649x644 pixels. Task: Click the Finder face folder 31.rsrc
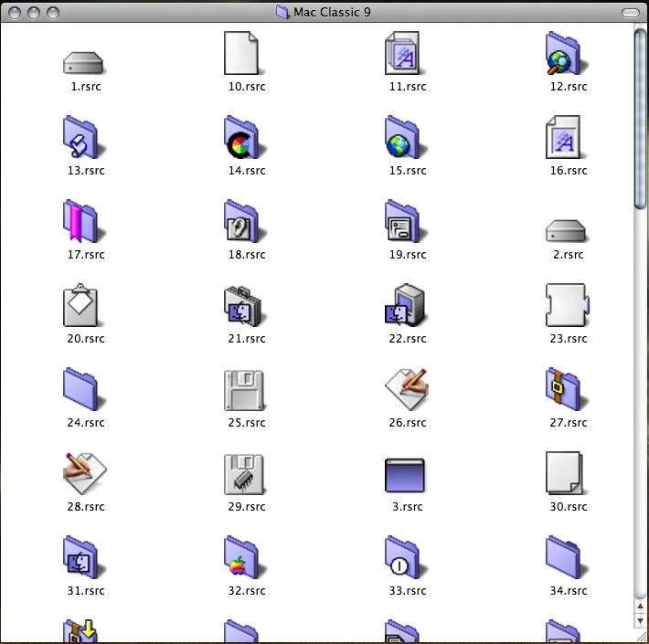[83, 557]
